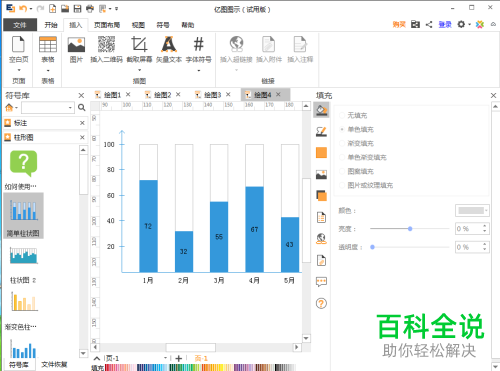The width and height of the screenshot is (500, 371).
Task: Click the 购买 (buy) link
Action: 399,24
